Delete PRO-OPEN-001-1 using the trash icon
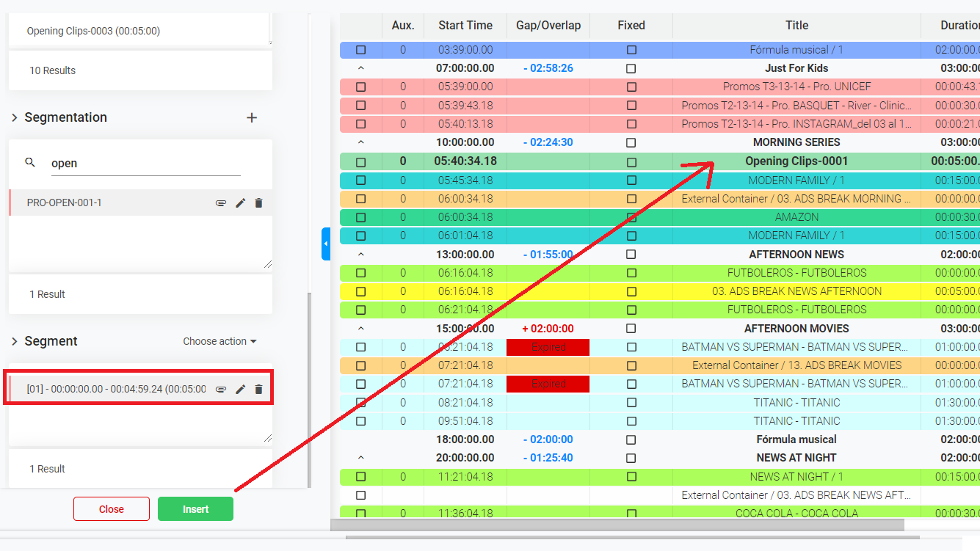The width and height of the screenshot is (980, 551). pyautogui.click(x=258, y=203)
